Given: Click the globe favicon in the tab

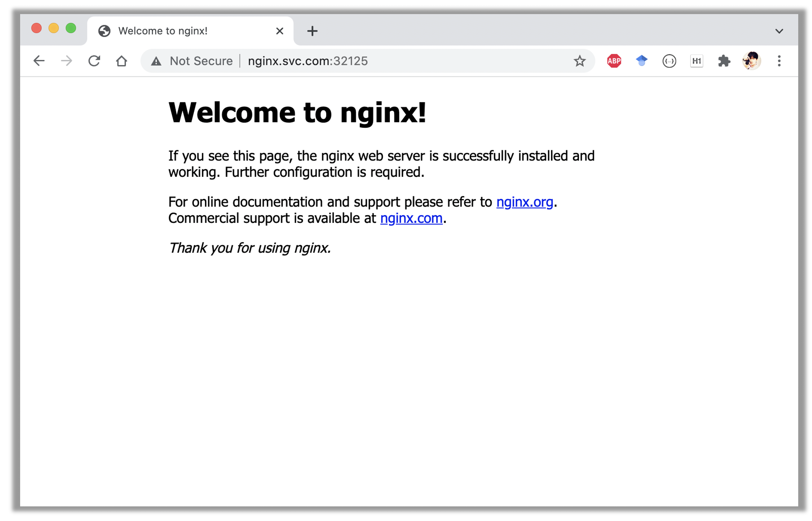Looking at the screenshot, I should [x=105, y=31].
